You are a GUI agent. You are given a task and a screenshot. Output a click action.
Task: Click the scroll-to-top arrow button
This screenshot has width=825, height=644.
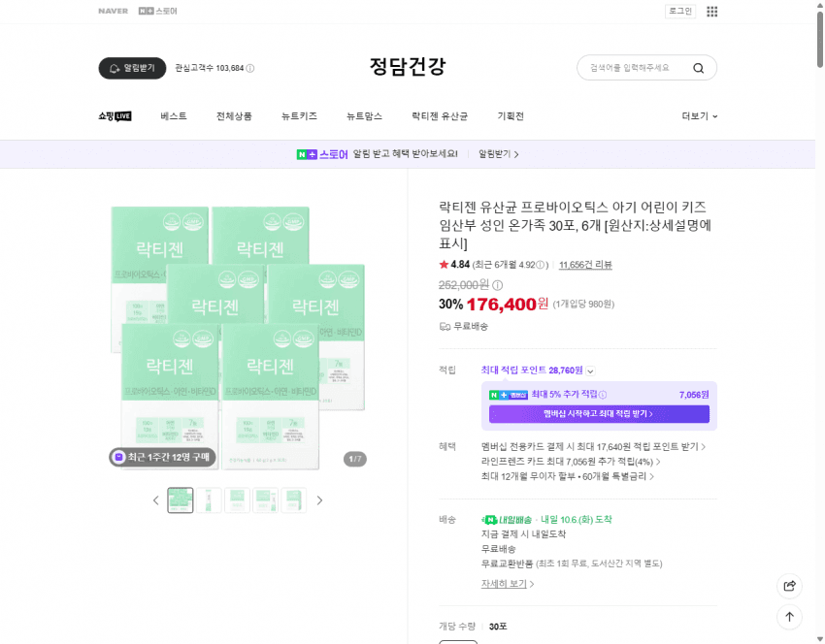pyautogui.click(x=789, y=617)
